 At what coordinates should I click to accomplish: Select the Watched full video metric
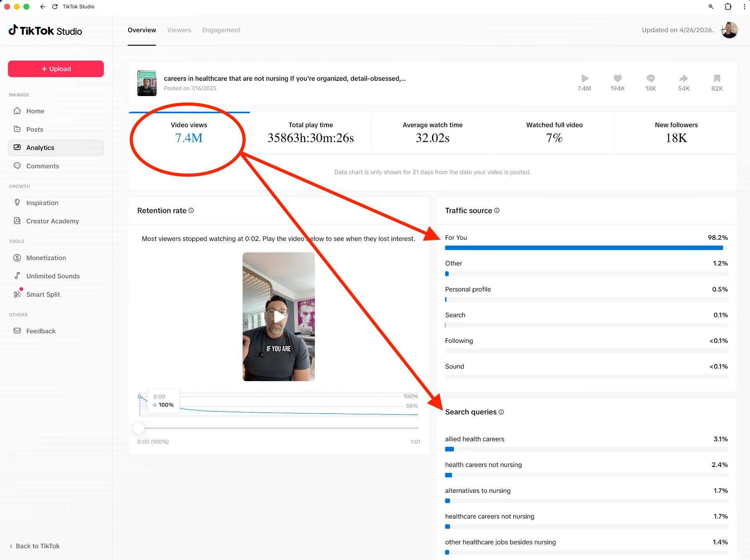[x=554, y=133]
